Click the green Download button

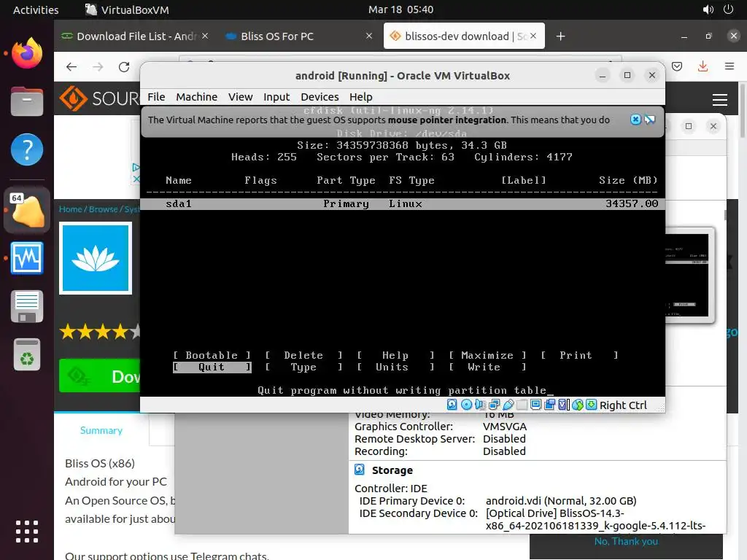(99, 376)
